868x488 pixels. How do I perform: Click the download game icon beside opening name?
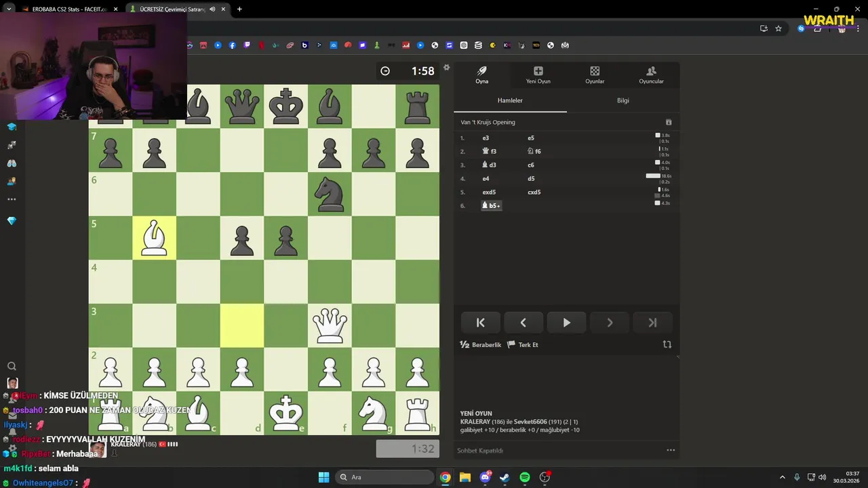pos(669,122)
